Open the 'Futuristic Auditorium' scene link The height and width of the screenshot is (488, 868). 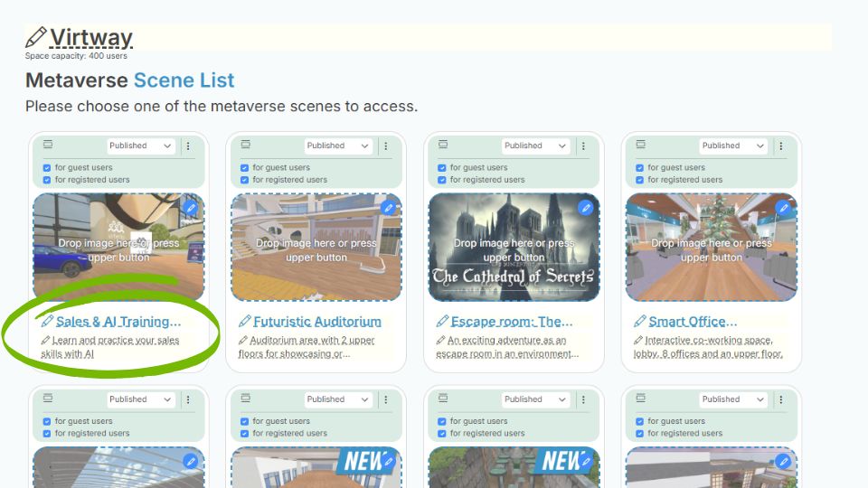tap(317, 322)
